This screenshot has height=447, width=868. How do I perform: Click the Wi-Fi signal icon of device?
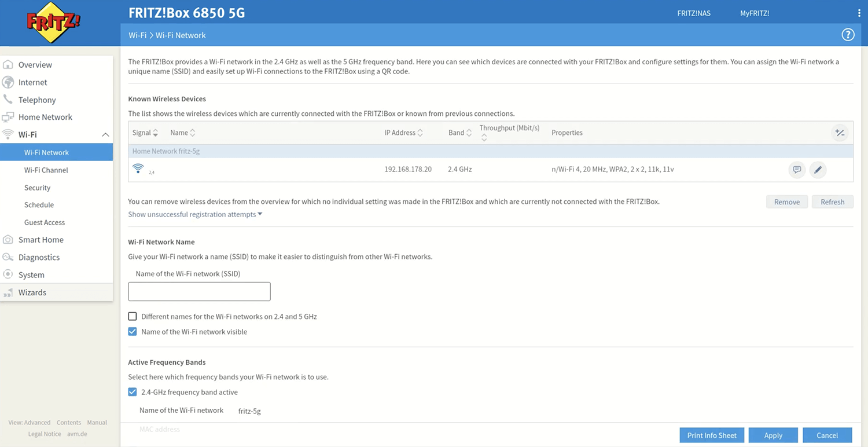pos(138,168)
